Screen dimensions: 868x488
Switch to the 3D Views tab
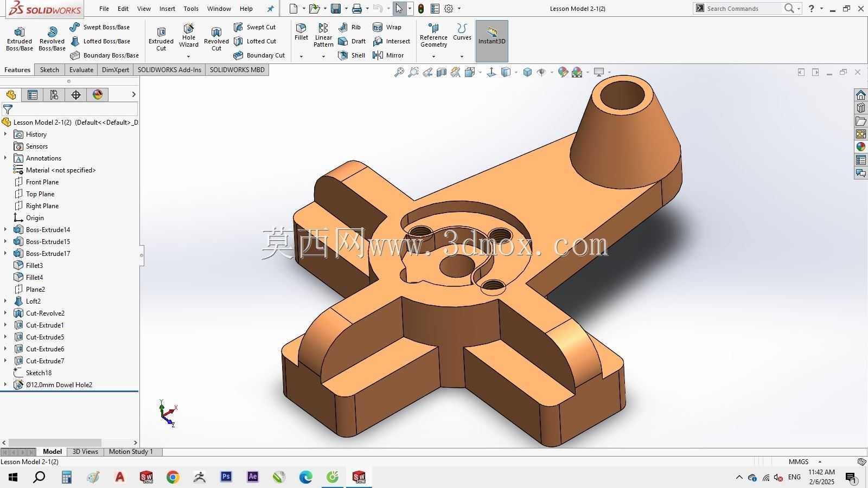click(x=85, y=452)
